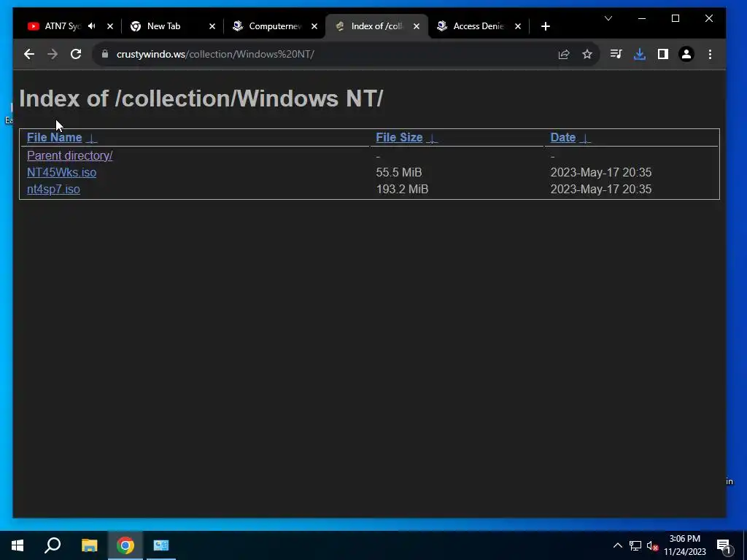Image resolution: width=747 pixels, height=560 pixels.
Task: Open the Windows Start menu
Action: coord(18,545)
